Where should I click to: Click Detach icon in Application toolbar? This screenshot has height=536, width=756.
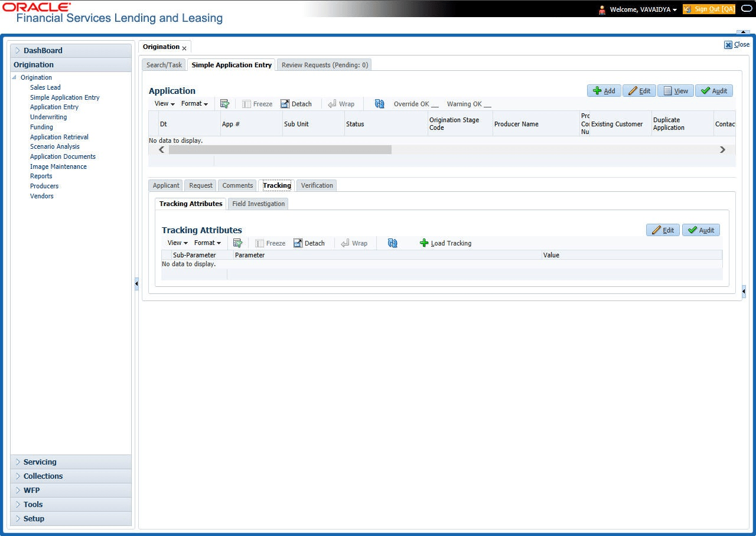[285, 104]
